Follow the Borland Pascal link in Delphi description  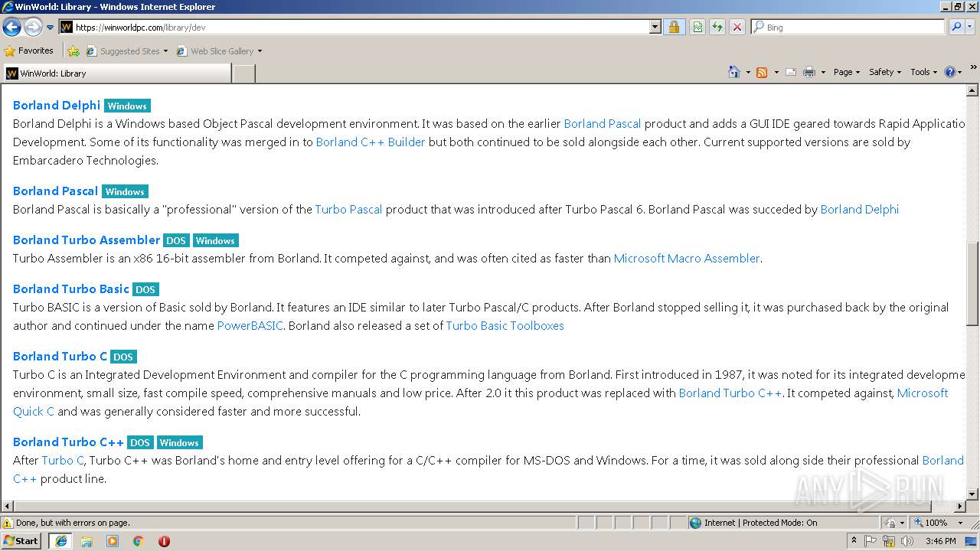tap(603, 123)
